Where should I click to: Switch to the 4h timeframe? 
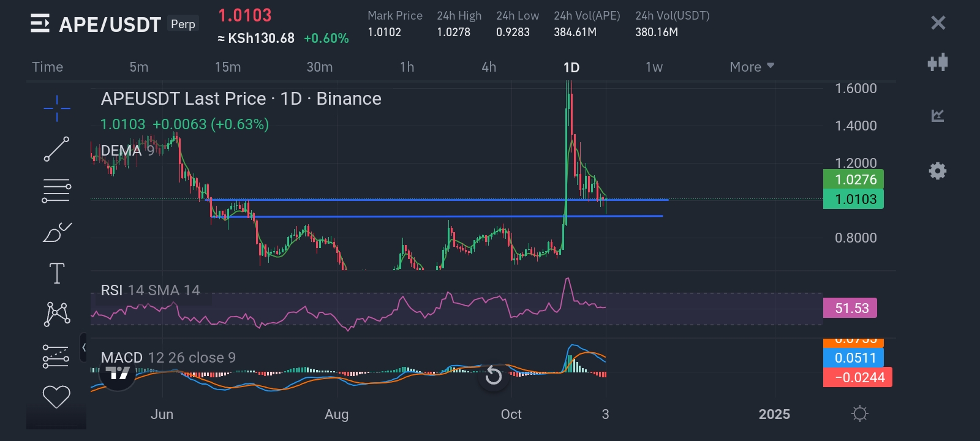489,67
